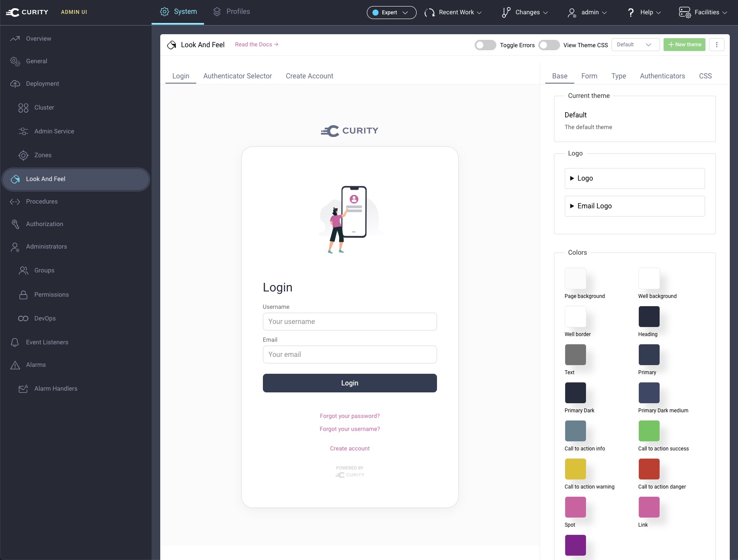Open Read the Docs link
Image resolution: width=738 pixels, height=560 pixels.
tap(256, 44)
